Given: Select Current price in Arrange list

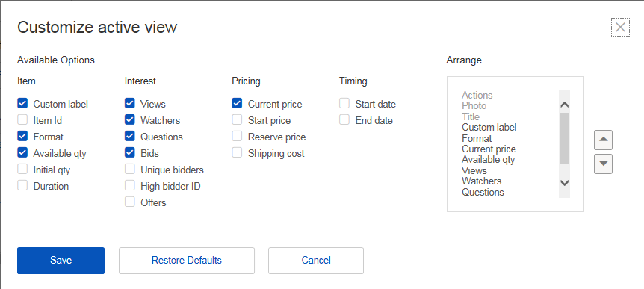Looking at the screenshot, I should 489,149.
